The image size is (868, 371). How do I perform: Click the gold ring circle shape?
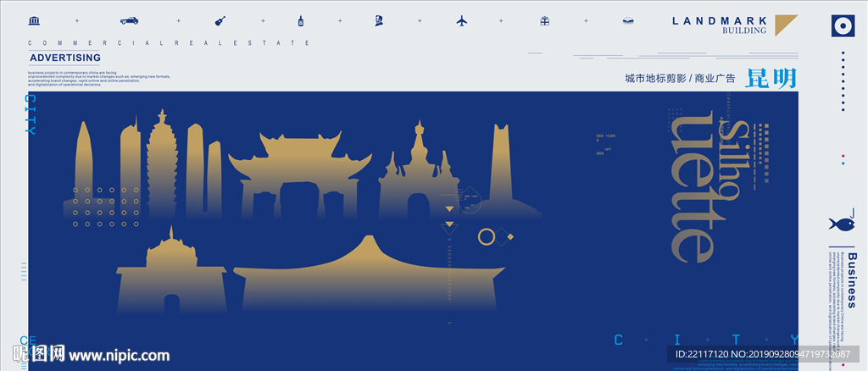pos(487,236)
